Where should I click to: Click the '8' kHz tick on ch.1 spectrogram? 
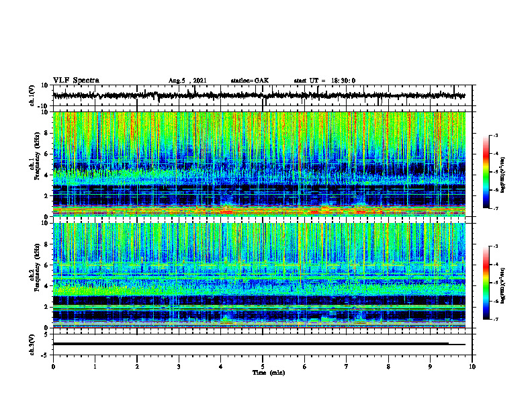tap(46, 133)
